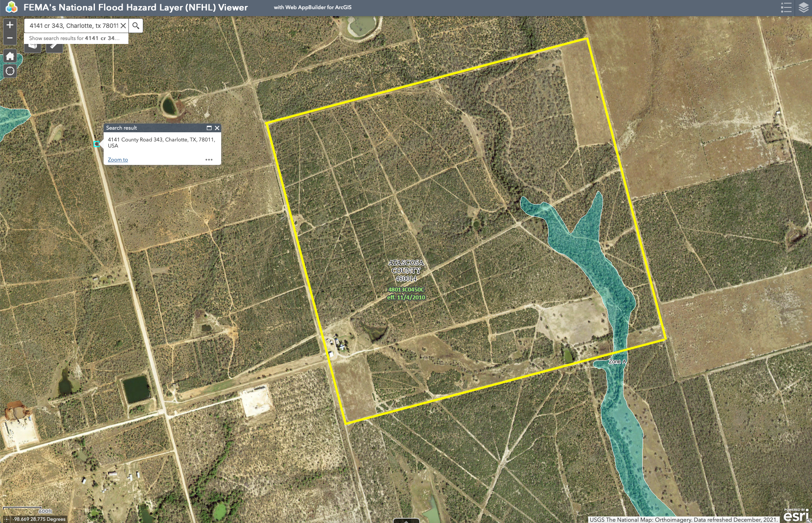Screen dimensions: 812x523
Task: Enable coordinate capture at bottom-left corner
Action: (6, 519)
